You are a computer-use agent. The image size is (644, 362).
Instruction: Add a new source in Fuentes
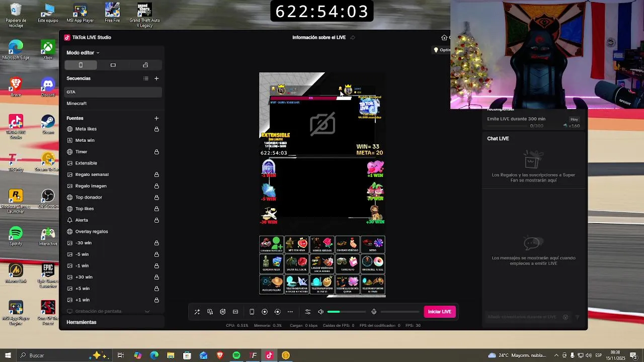[x=156, y=118]
